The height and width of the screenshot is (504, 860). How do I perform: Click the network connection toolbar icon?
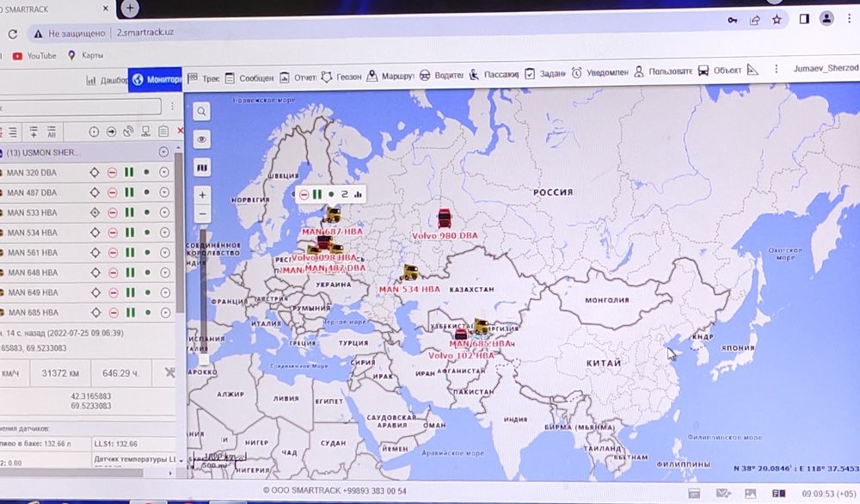(145, 132)
